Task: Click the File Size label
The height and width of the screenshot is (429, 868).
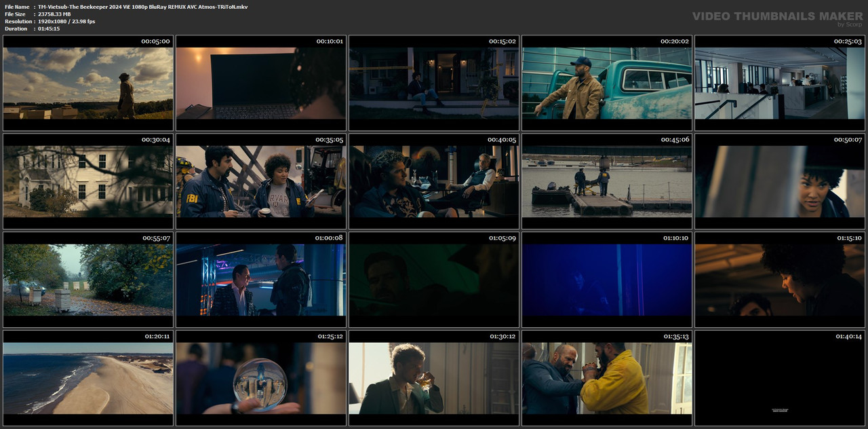Action: (x=15, y=14)
